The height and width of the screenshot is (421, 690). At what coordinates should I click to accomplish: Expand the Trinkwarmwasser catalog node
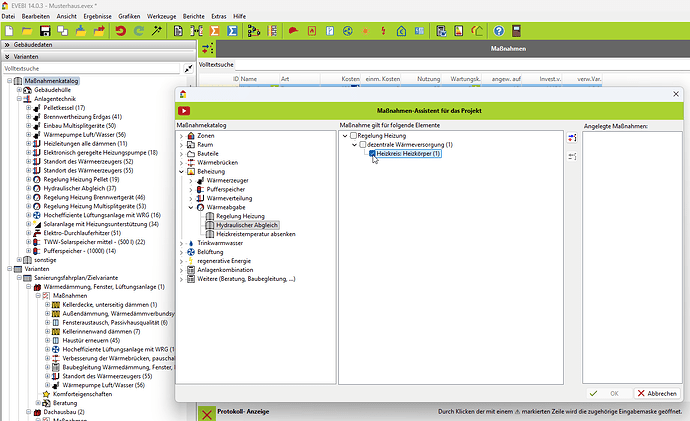181,243
